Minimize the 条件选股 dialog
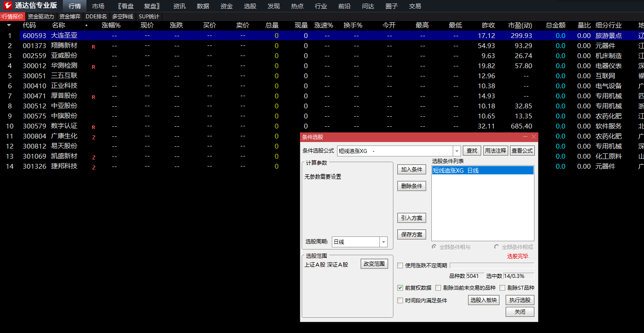Image resolution: width=644 pixels, height=333 pixels. click(x=525, y=137)
